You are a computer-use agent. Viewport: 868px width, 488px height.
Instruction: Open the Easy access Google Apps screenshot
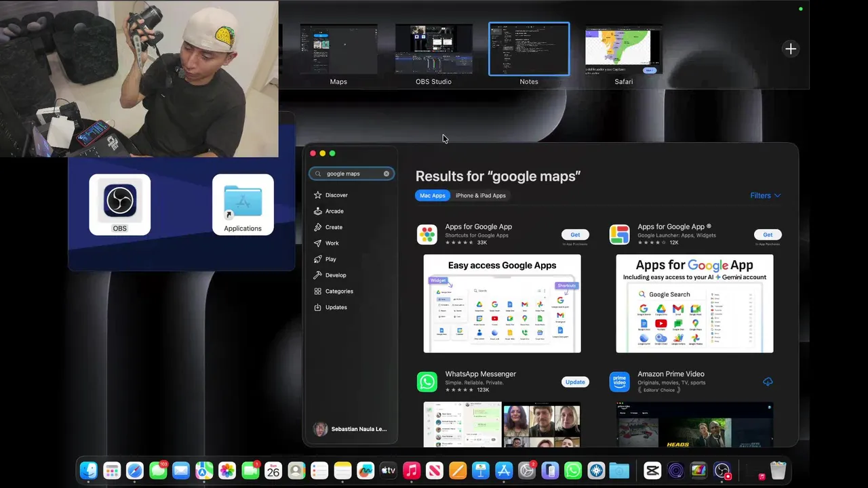point(502,304)
